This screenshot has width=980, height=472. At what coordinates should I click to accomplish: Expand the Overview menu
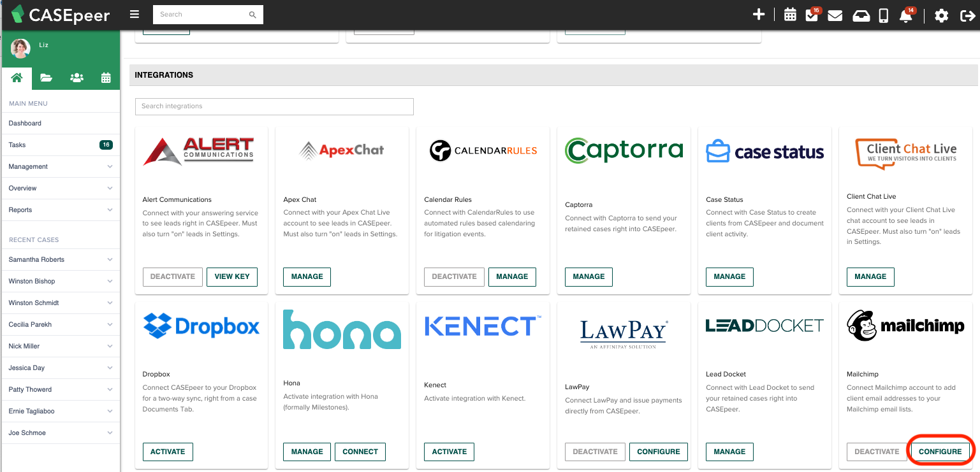(x=60, y=189)
